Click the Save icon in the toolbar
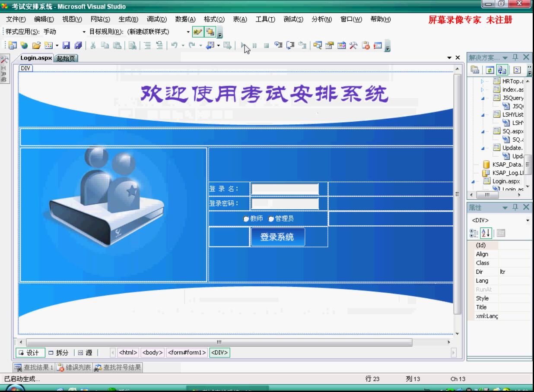 click(x=66, y=45)
